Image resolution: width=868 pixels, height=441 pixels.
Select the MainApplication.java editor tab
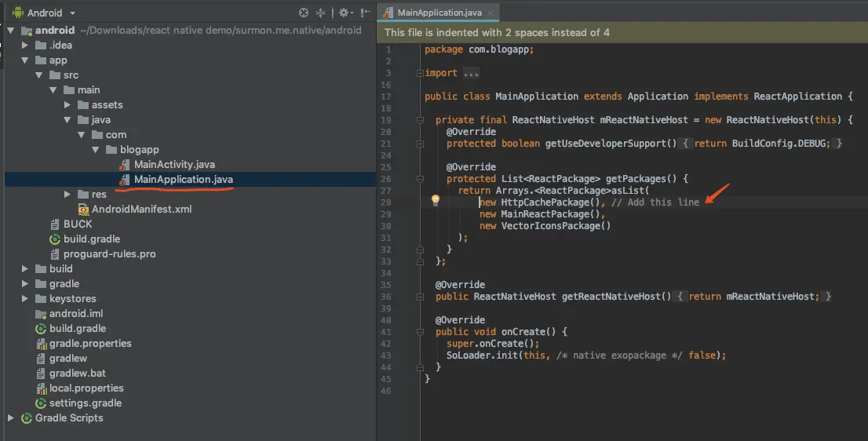pyautogui.click(x=439, y=13)
